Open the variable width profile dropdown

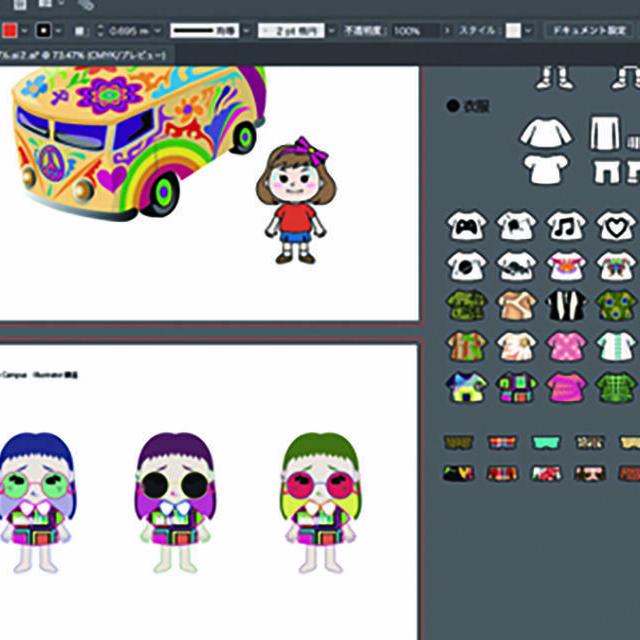click(x=246, y=31)
